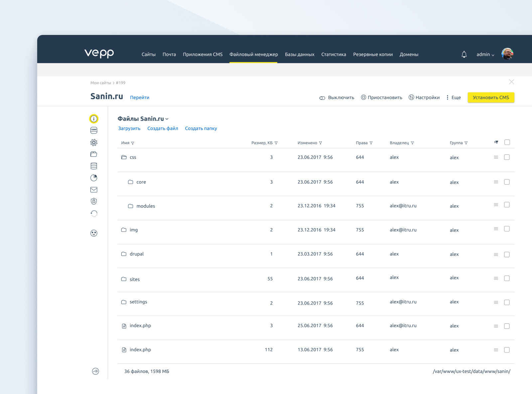Open the backups restore icon in sidebar

[94, 213]
